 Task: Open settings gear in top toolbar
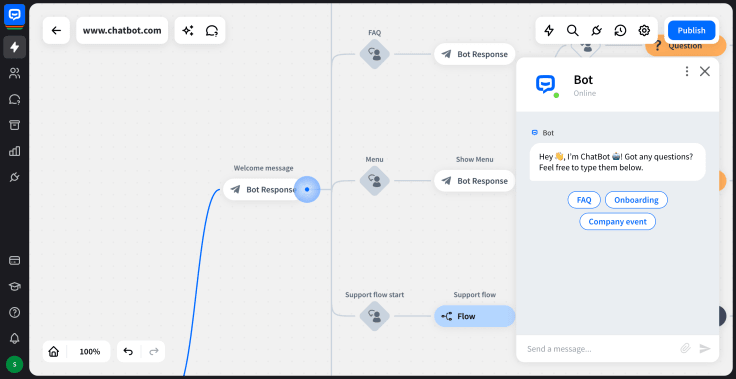[x=644, y=31]
